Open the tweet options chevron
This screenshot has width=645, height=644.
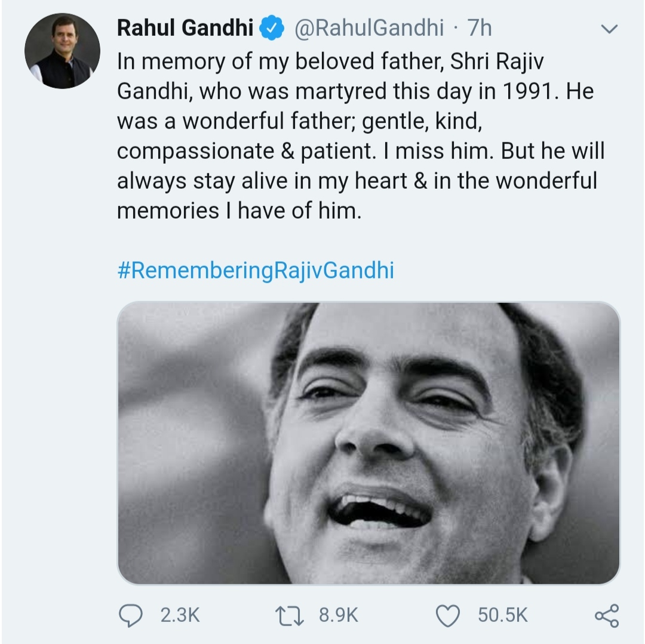[x=609, y=29]
